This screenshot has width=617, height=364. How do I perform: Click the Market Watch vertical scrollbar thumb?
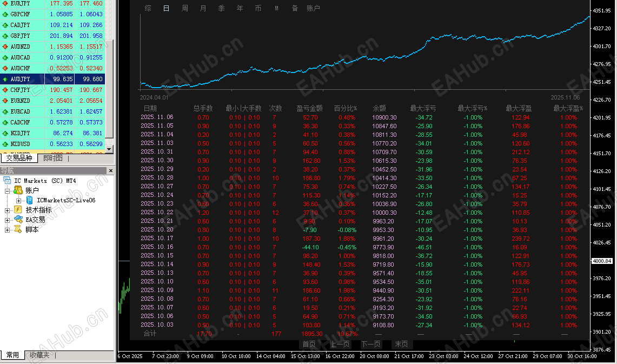pos(109,89)
